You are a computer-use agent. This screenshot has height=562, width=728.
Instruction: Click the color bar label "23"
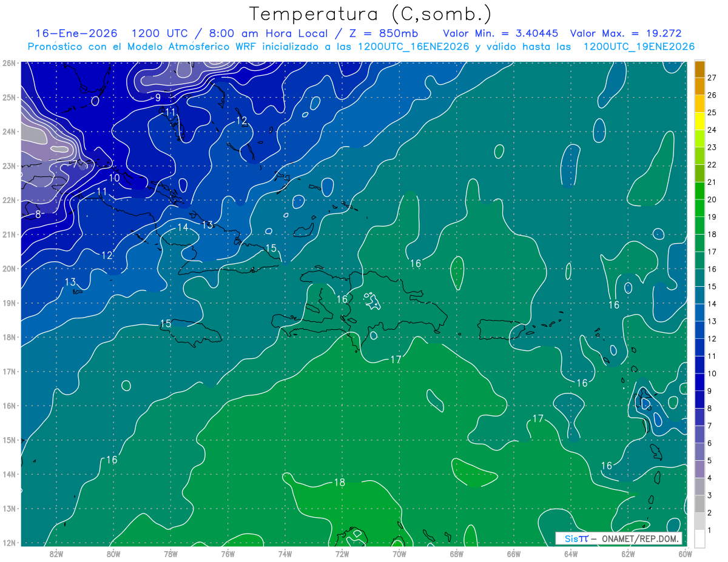tap(712, 147)
